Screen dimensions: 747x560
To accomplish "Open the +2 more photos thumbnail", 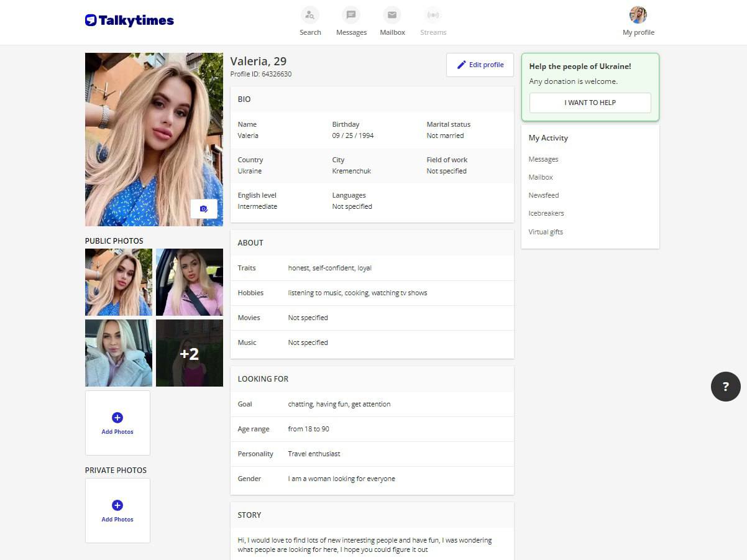I will pyautogui.click(x=189, y=353).
